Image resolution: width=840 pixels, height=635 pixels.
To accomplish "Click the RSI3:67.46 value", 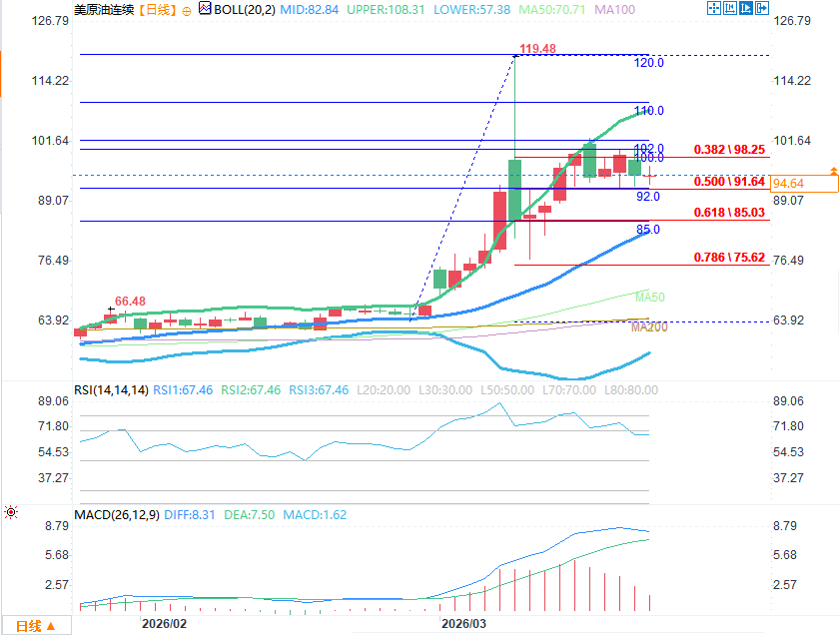I will click(319, 390).
